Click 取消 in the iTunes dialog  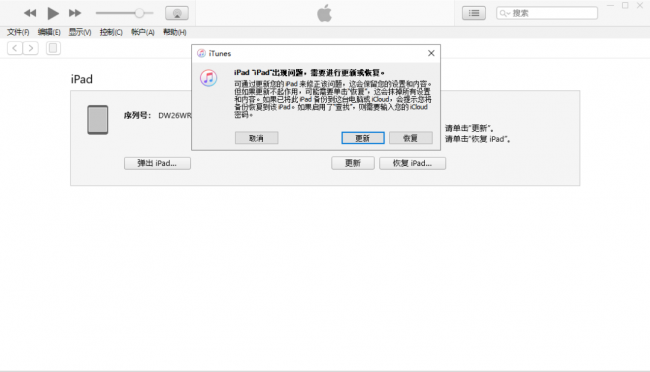(257, 138)
